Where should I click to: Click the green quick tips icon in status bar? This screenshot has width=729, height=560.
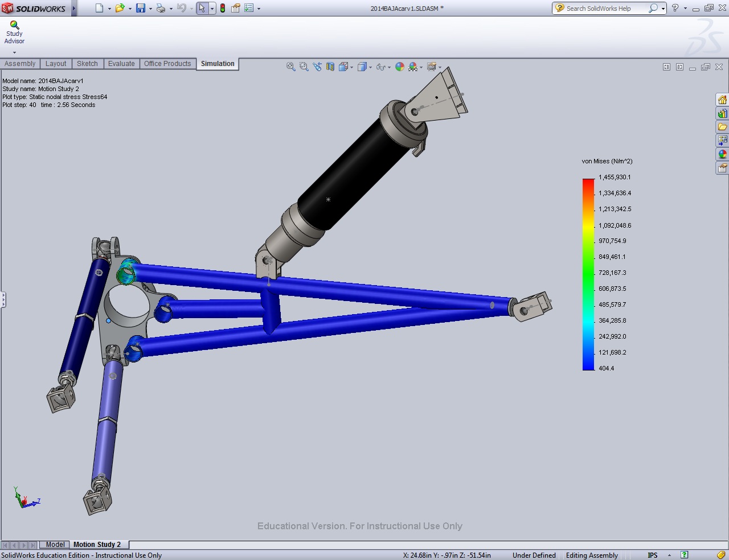685,555
